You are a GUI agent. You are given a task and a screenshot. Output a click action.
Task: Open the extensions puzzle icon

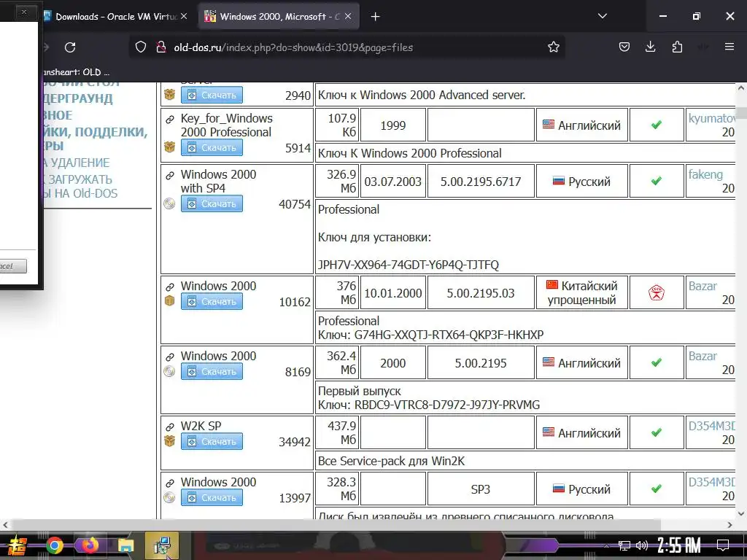[x=677, y=47]
